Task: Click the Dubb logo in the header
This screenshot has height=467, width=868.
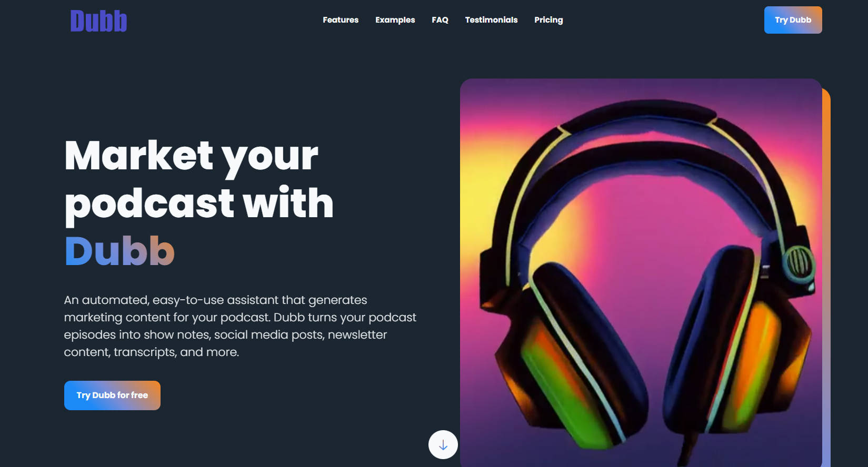Action: coord(99,21)
